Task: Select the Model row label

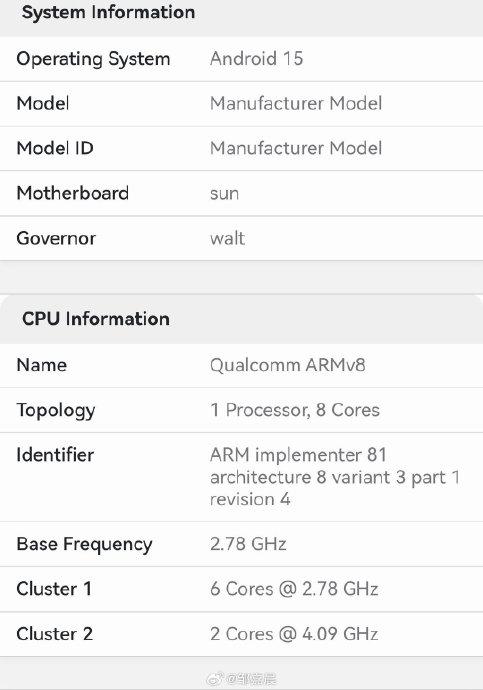Action: pos(43,103)
